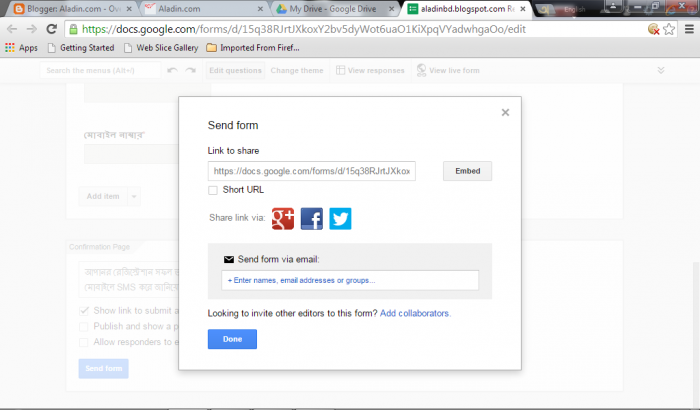700x410 pixels.
Task: Click the Add item button
Action: 103,197
